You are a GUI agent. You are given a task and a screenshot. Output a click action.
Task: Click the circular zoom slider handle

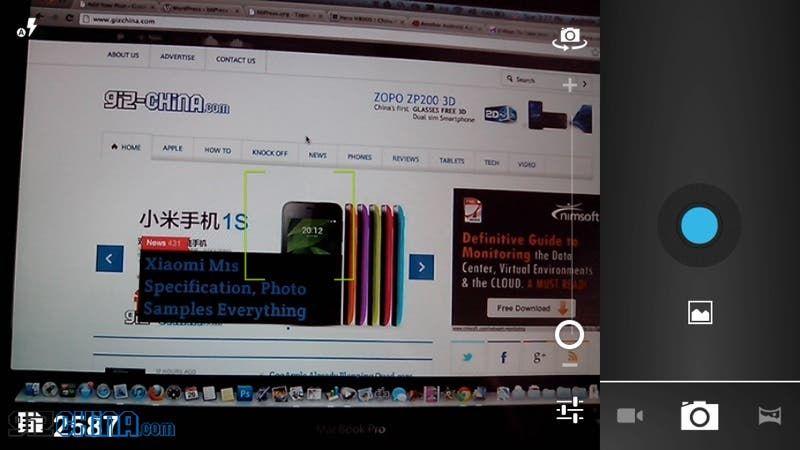click(569, 335)
